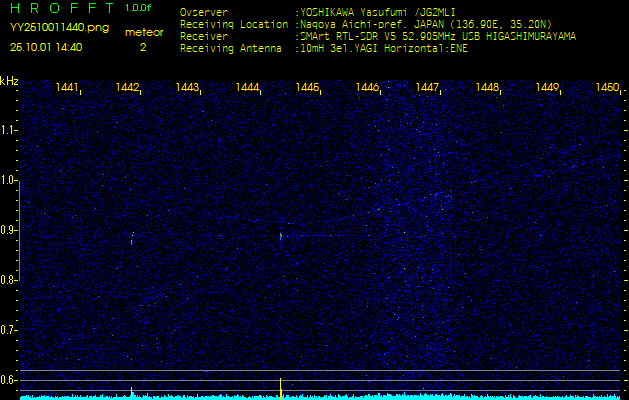Click the 1450 time marker
Image resolution: width=629 pixels, height=400 pixels.
[x=606, y=88]
